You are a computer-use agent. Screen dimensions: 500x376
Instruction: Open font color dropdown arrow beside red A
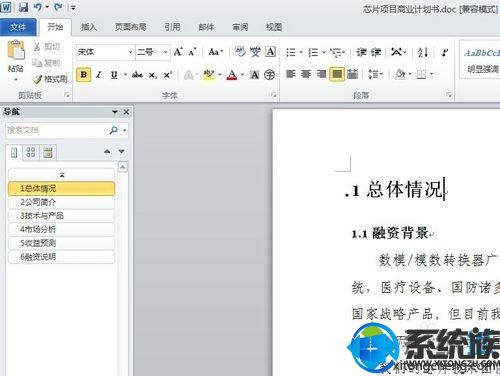(x=243, y=75)
